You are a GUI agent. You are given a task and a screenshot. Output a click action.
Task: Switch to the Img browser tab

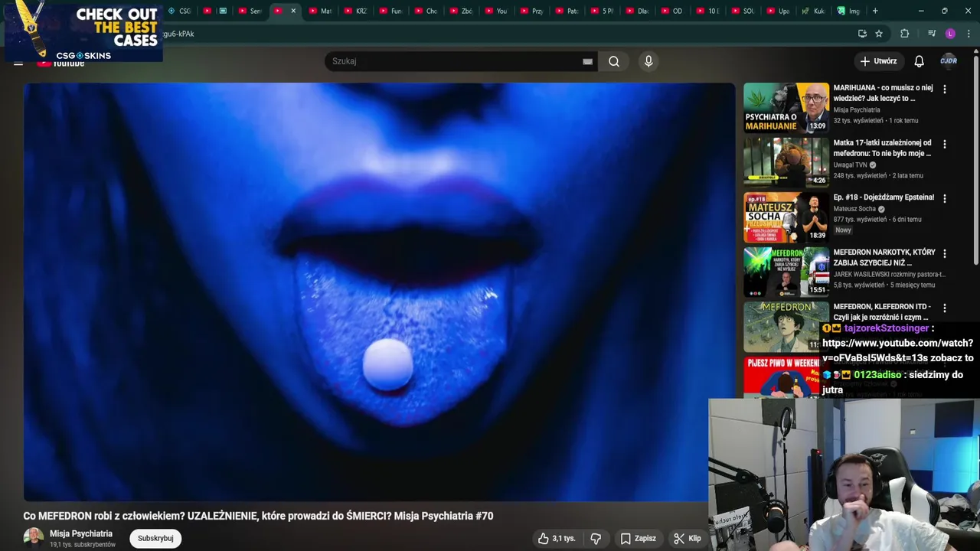[x=848, y=11]
